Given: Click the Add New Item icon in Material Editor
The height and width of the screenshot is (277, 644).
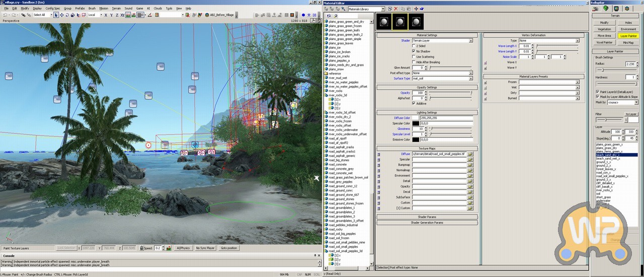Looking at the screenshot, I should tap(390, 9).
